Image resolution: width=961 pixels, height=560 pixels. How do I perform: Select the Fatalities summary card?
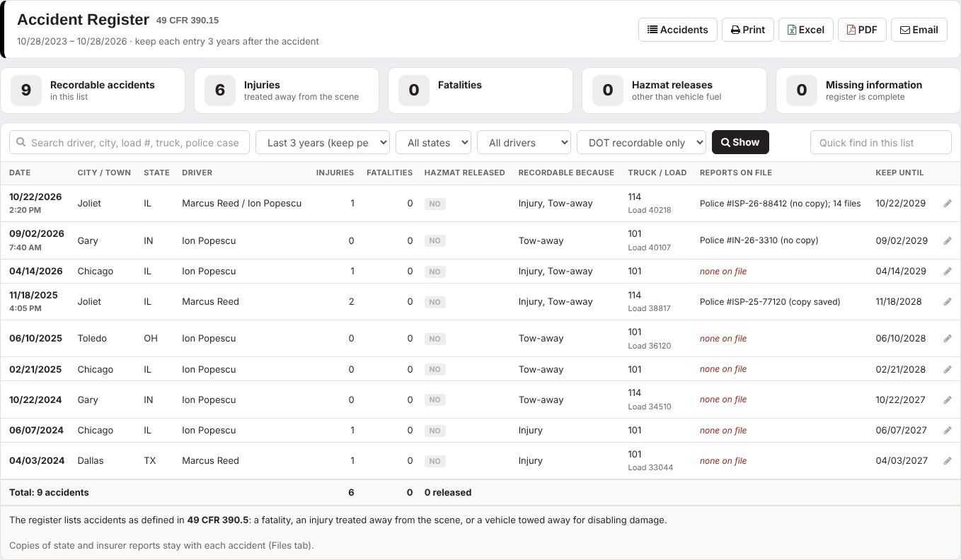pos(480,91)
